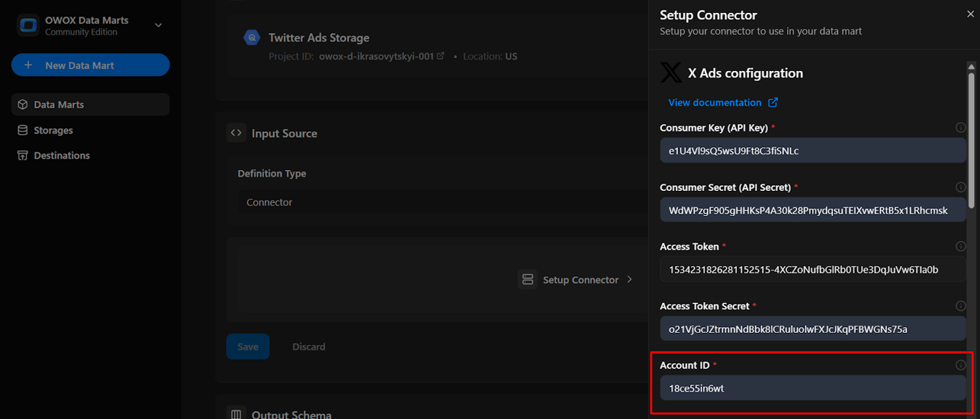The image size is (980, 419).
Task: Click the Output Schema columns icon
Action: pyautogui.click(x=235, y=414)
